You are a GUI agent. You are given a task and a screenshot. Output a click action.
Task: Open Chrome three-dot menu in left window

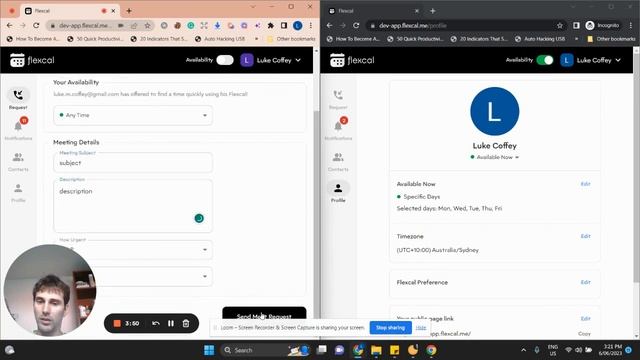click(311, 25)
